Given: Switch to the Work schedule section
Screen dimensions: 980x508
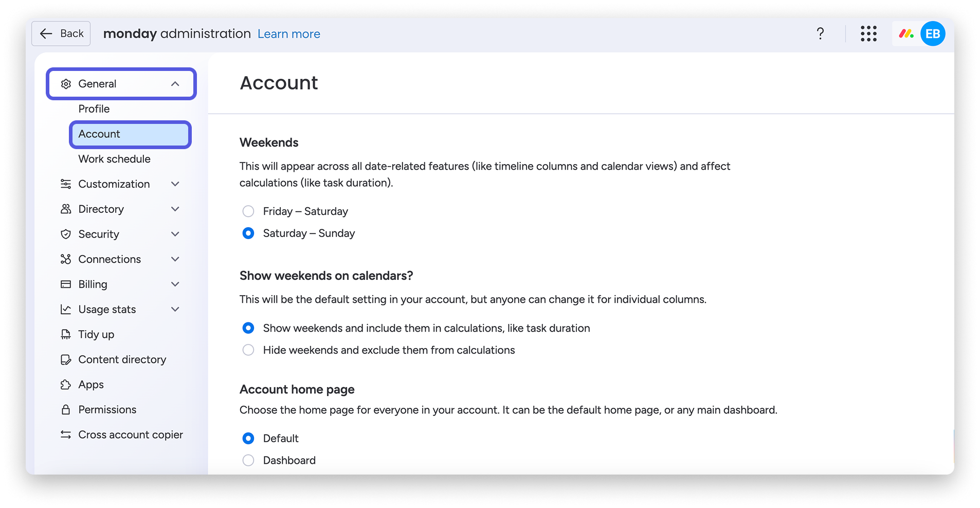Looking at the screenshot, I should point(114,159).
